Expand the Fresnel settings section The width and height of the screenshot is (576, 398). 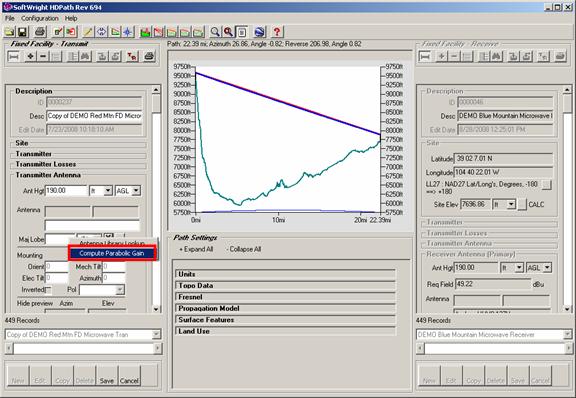[285, 297]
